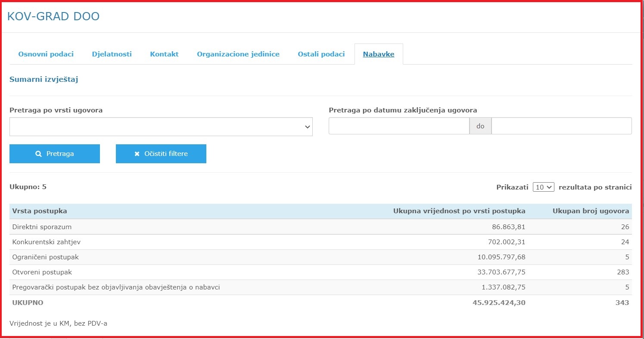Click the start date field for contract conclusion

pyautogui.click(x=399, y=126)
